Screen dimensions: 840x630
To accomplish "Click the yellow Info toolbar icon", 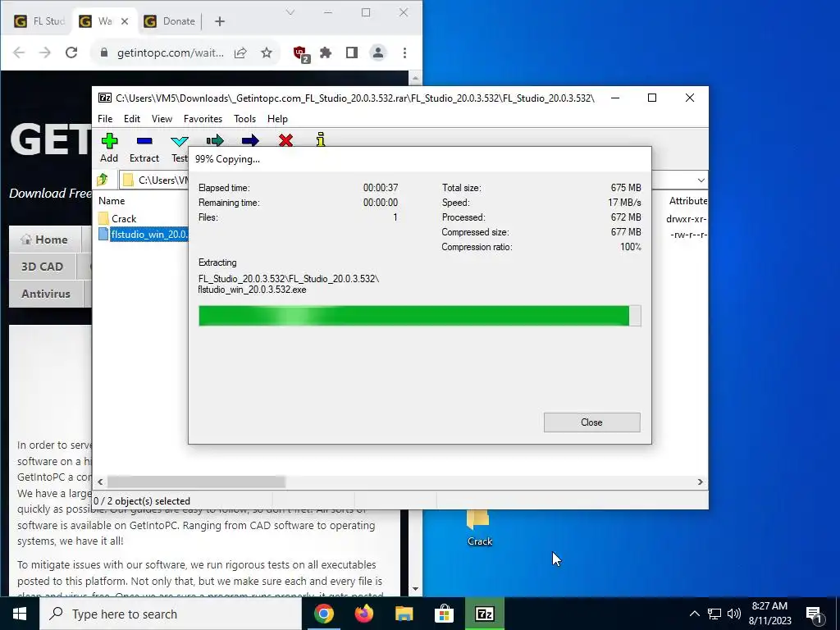I will [x=321, y=139].
